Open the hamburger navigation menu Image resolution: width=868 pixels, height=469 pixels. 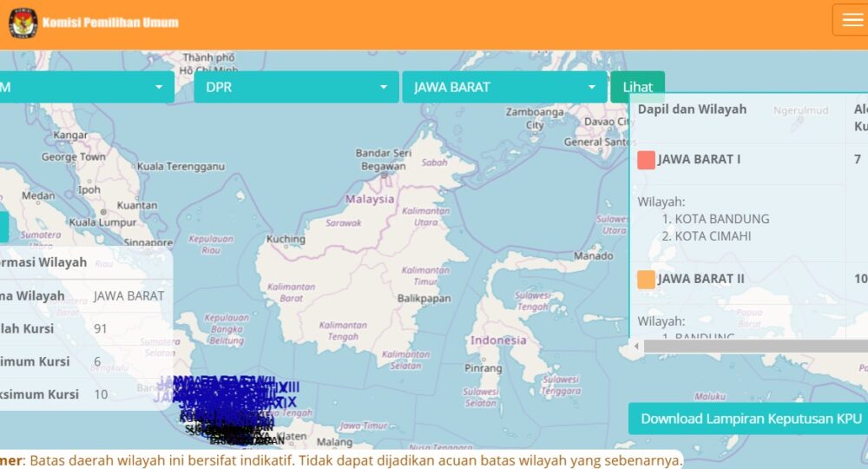850,20
